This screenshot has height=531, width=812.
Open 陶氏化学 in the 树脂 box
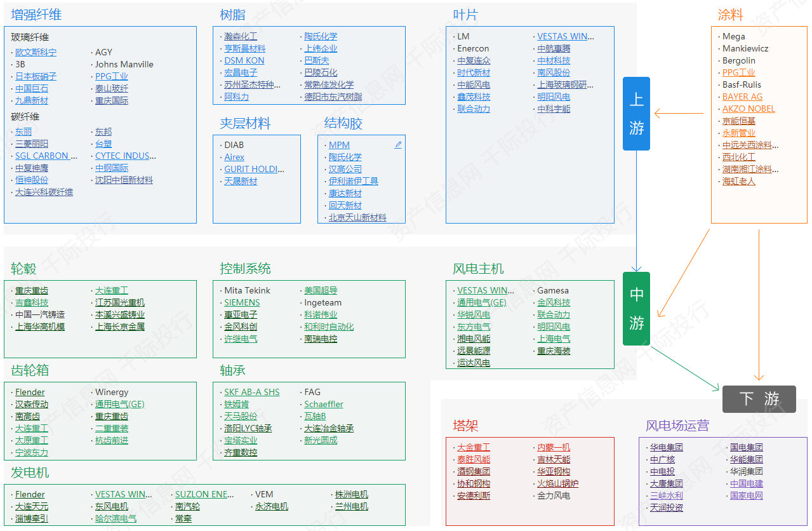point(321,36)
